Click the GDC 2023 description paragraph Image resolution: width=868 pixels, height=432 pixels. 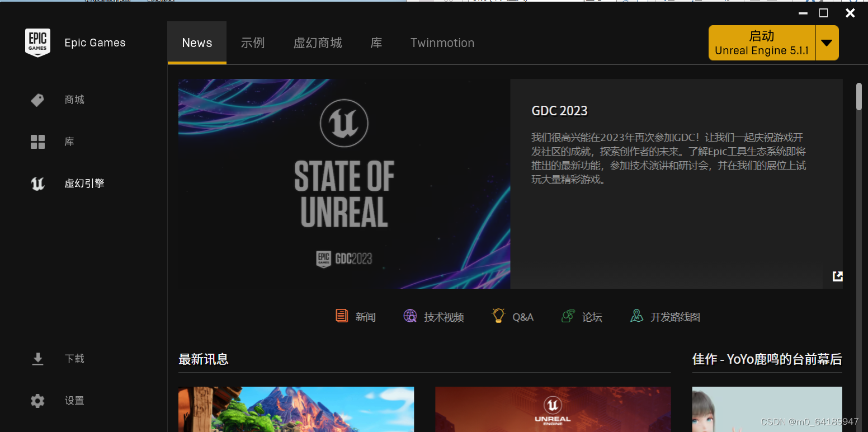tap(669, 158)
